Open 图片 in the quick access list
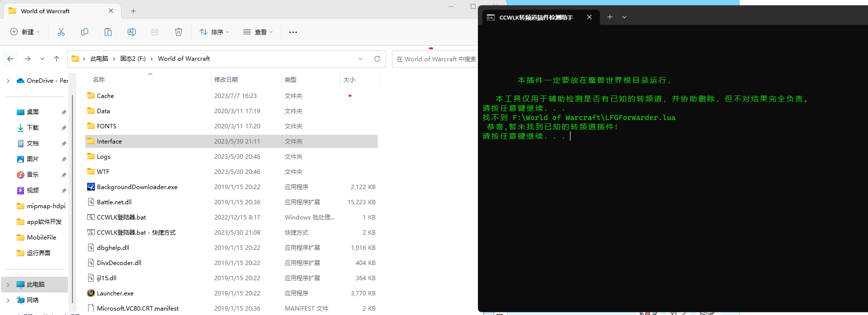Viewport: 868px width, 315px height. 33,159
